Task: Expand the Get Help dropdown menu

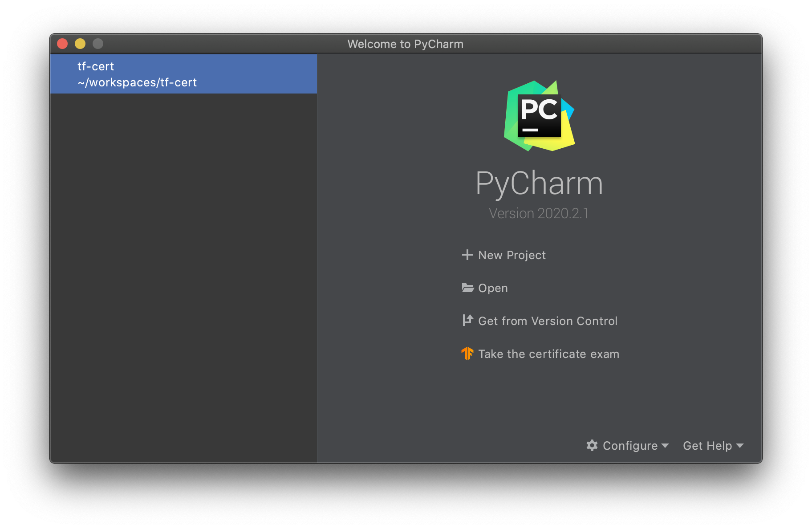Action: click(x=713, y=446)
